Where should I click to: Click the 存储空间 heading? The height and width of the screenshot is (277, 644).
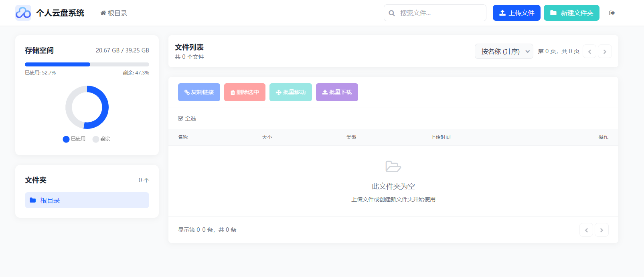pos(39,50)
